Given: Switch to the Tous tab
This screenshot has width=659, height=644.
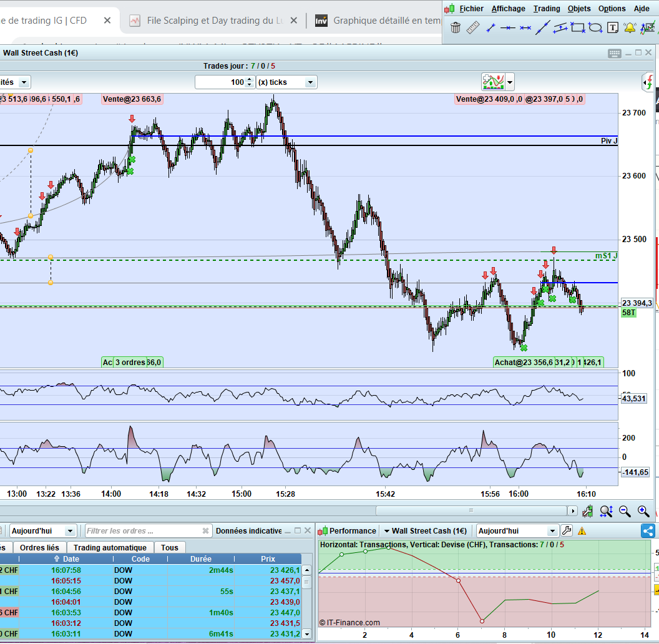Looking at the screenshot, I should [x=169, y=547].
